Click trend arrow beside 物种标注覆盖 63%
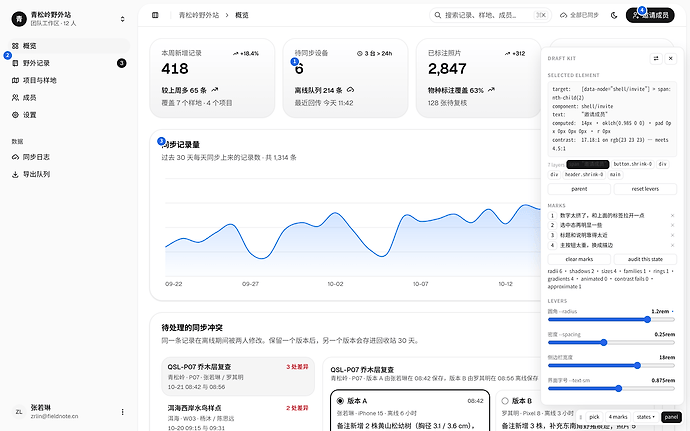 pos(491,90)
